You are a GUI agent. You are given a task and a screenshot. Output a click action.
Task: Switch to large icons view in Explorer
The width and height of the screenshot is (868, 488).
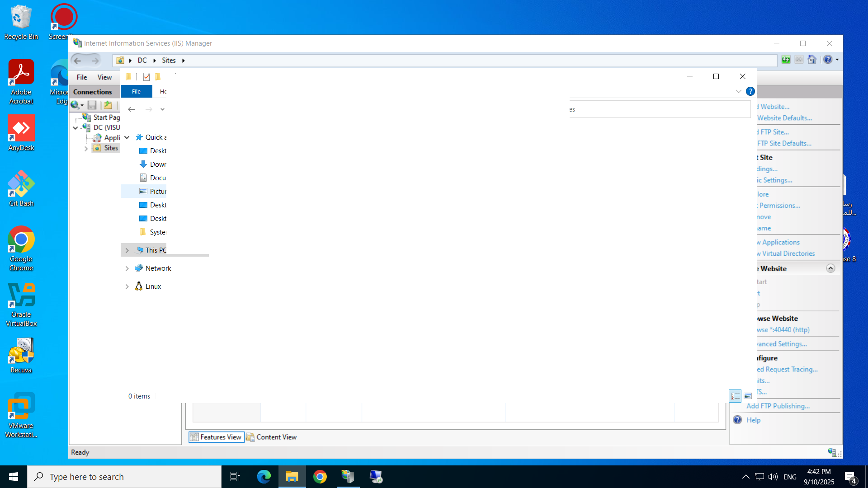tap(748, 396)
